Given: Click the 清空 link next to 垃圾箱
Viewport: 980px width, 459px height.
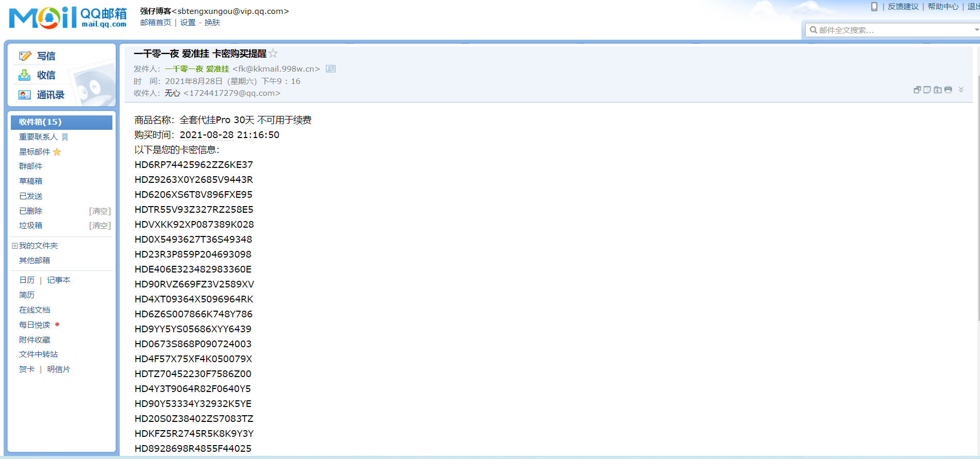Looking at the screenshot, I should [99, 226].
